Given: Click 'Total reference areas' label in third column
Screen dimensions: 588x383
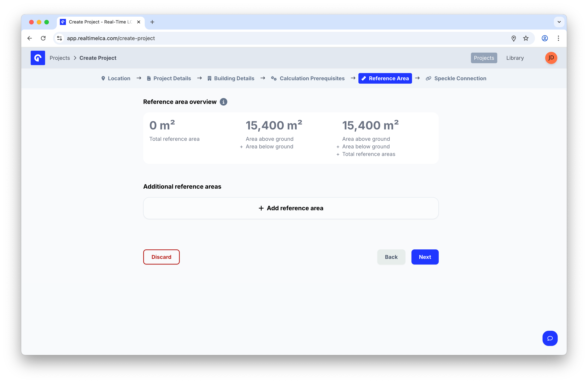Looking at the screenshot, I should (x=369, y=154).
